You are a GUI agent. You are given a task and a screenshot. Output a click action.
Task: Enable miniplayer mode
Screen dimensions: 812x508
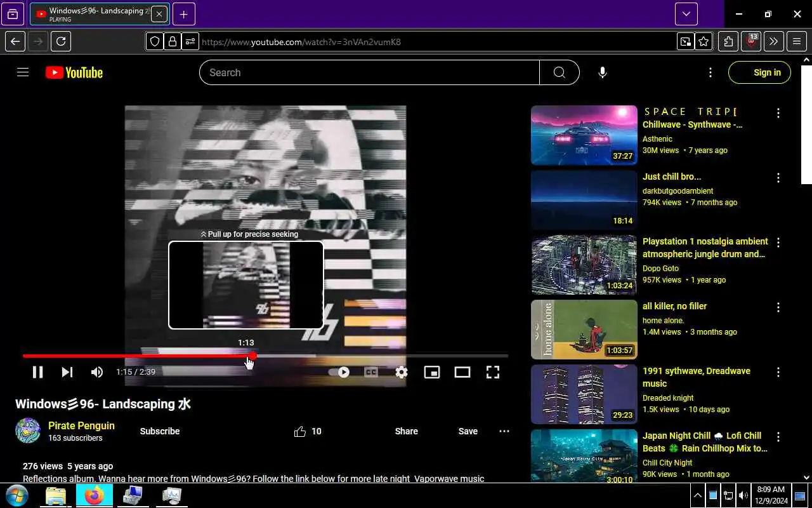432,372
